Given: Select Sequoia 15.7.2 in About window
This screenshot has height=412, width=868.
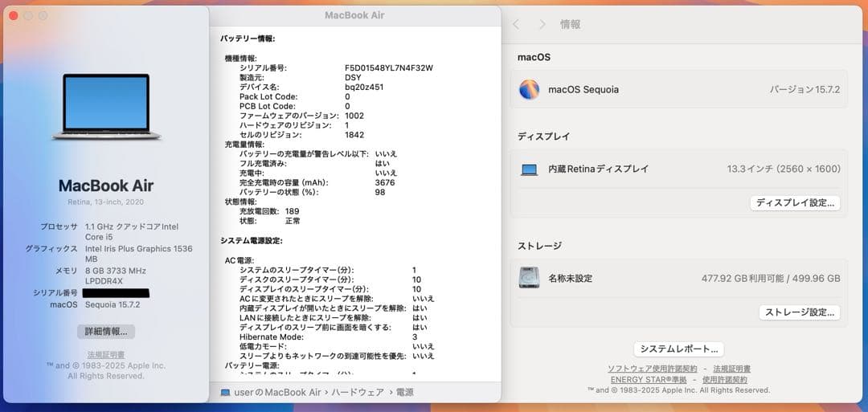Looking at the screenshot, I should (113, 304).
